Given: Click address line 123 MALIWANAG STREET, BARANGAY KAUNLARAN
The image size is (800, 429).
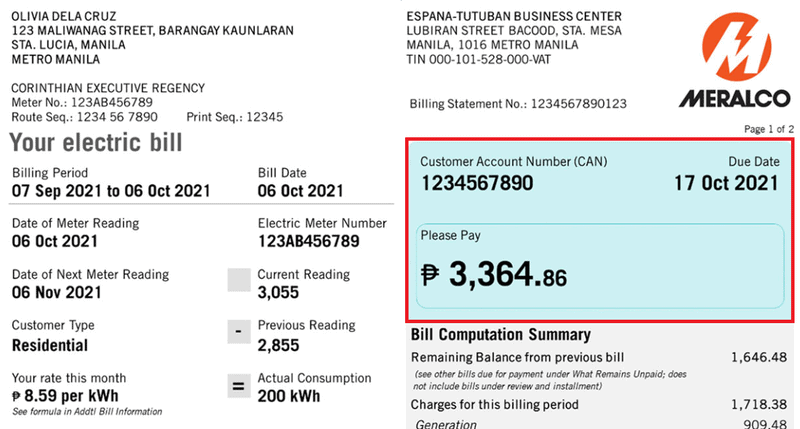Looking at the screenshot, I should (153, 31).
